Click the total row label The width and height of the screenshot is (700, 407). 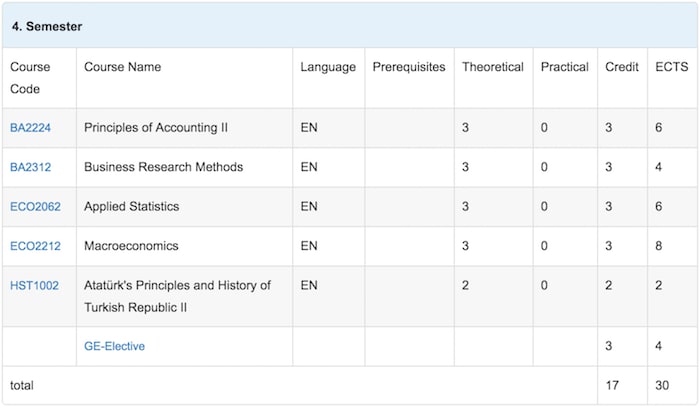click(x=23, y=384)
